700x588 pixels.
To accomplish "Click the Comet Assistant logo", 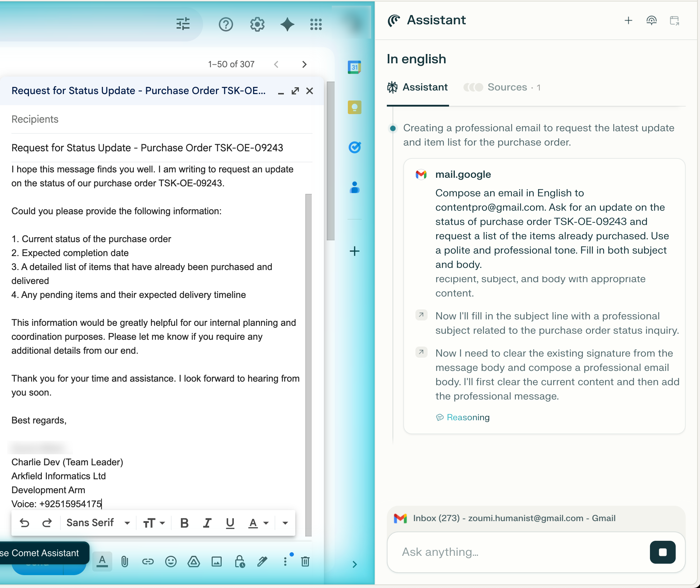I will pyautogui.click(x=394, y=20).
